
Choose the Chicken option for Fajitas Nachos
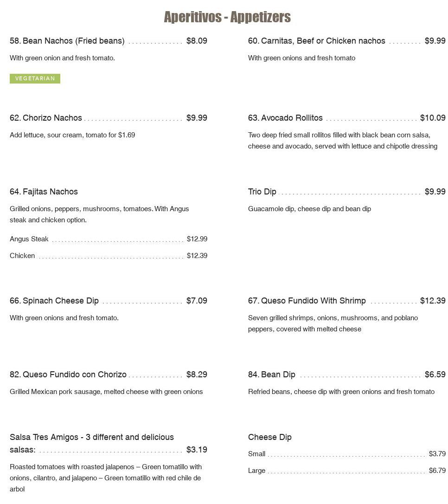22,256
